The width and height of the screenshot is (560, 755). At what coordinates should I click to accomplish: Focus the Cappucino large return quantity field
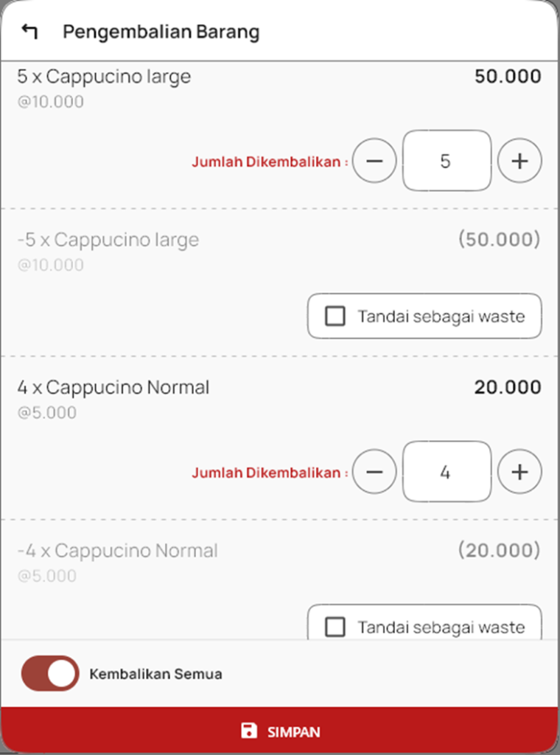(x=446, y=161)
